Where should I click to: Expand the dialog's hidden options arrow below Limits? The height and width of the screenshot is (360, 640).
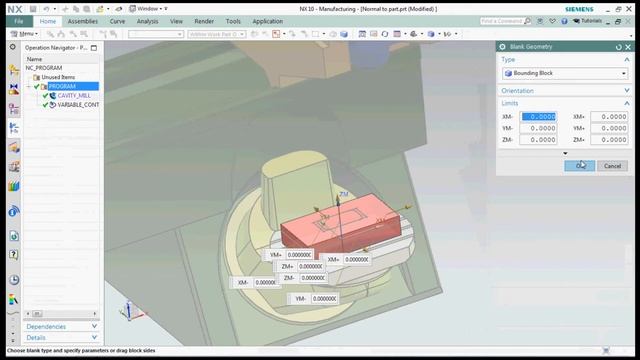(x=565, y=153)
